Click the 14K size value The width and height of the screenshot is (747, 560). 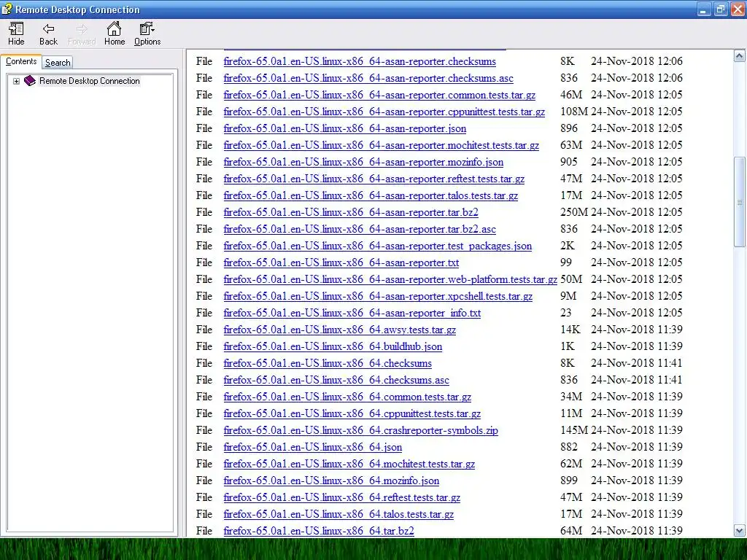pyautogui.click(x=570, y=330)
